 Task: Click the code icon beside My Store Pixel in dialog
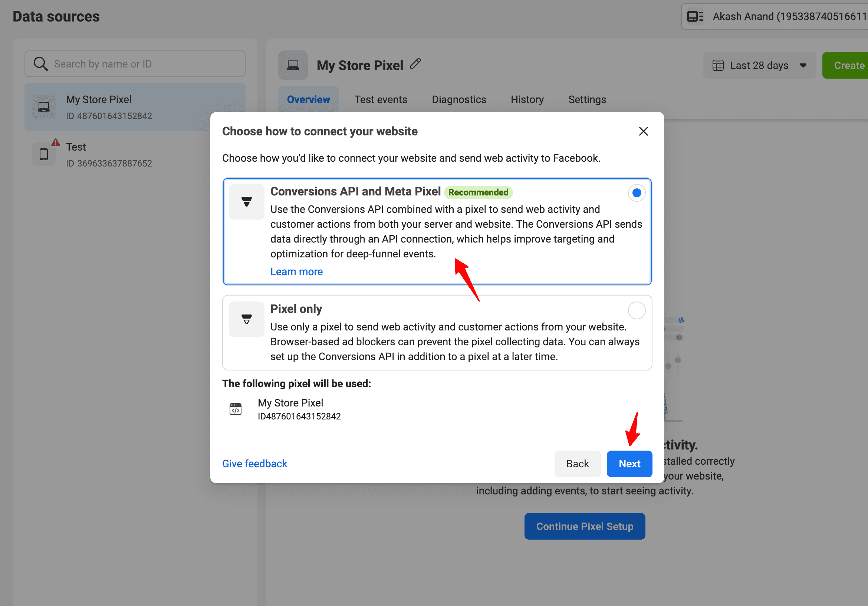pos(235,409)
